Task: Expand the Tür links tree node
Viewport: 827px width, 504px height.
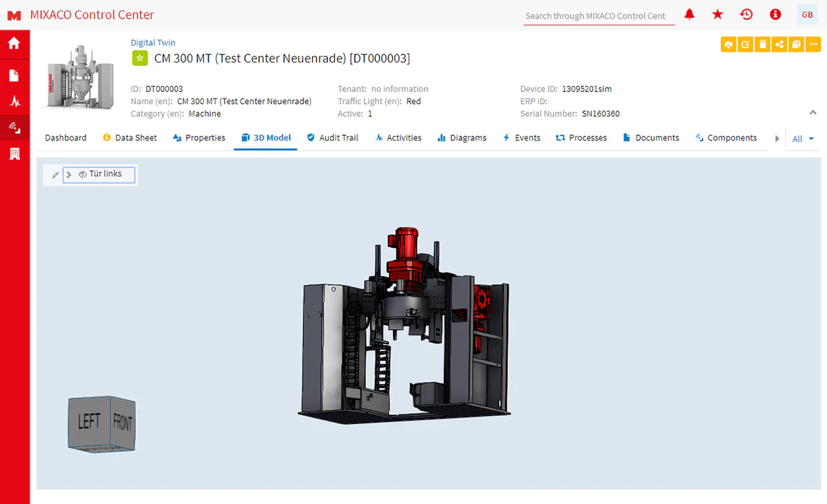Action: click(x=69, y=175)
